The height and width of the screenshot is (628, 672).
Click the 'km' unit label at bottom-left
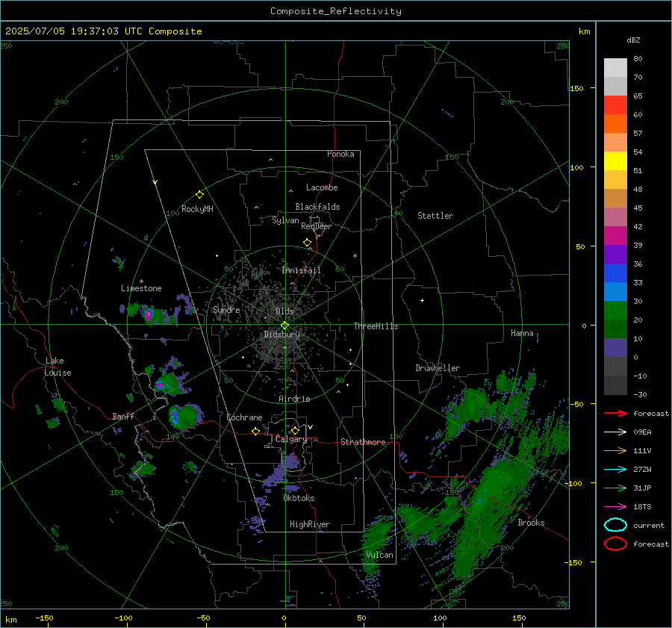click(10, 620)
